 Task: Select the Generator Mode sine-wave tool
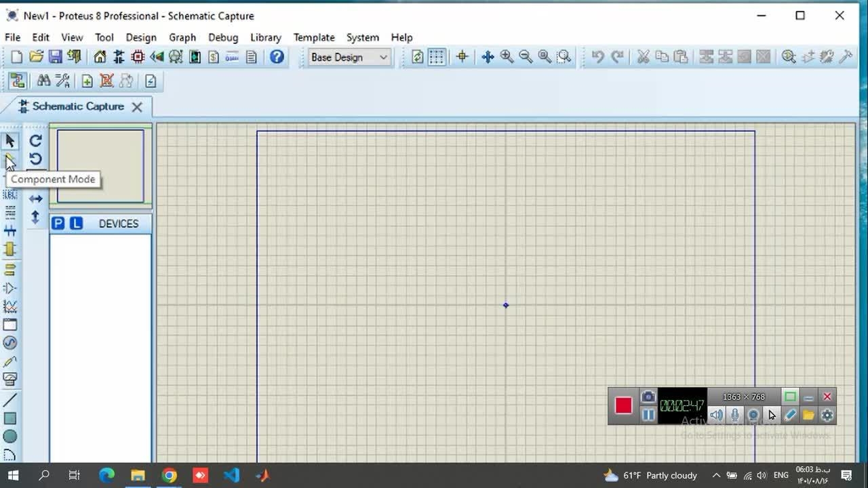[x=9, y=343]
